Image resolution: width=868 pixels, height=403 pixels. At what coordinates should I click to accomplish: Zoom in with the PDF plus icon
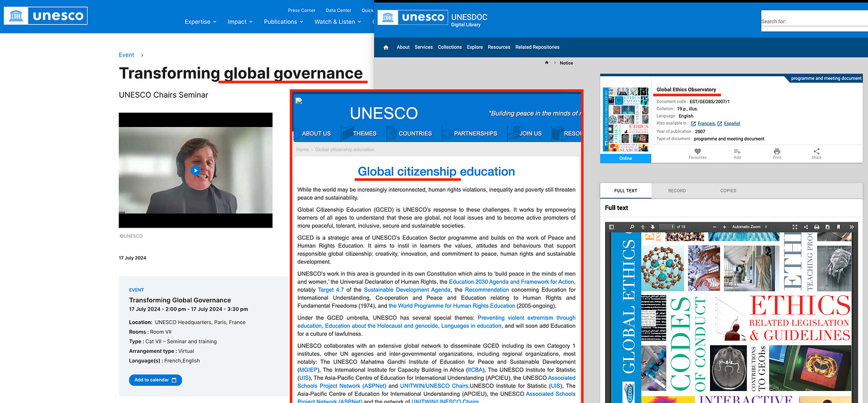(x=724, y=227)
